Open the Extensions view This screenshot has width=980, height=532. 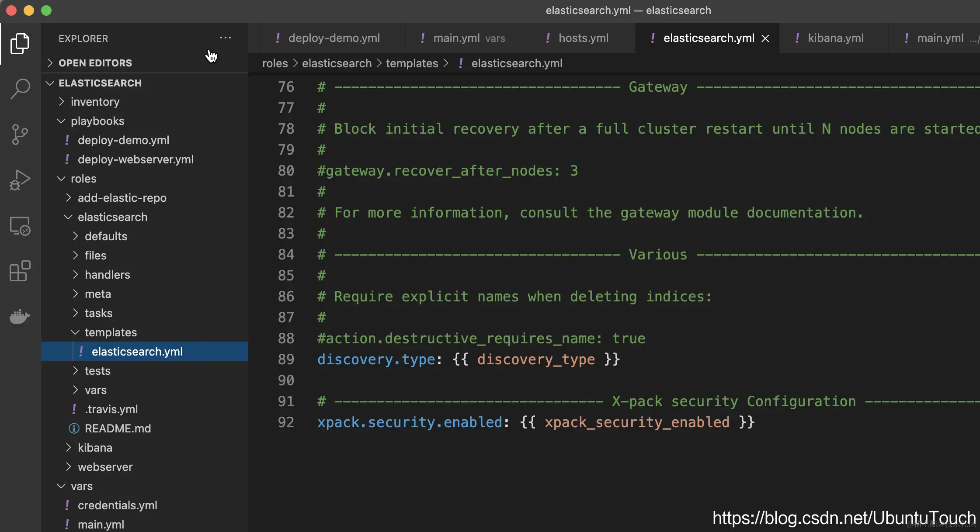[20, 271]
